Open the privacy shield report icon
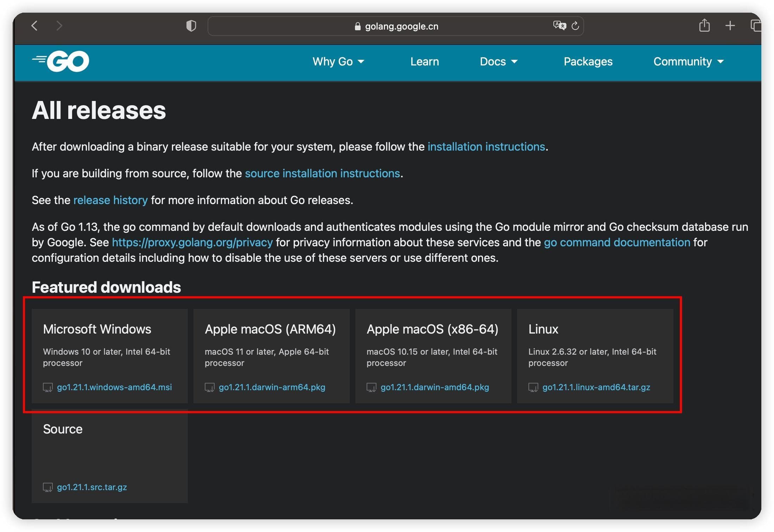 coord(191,26)
